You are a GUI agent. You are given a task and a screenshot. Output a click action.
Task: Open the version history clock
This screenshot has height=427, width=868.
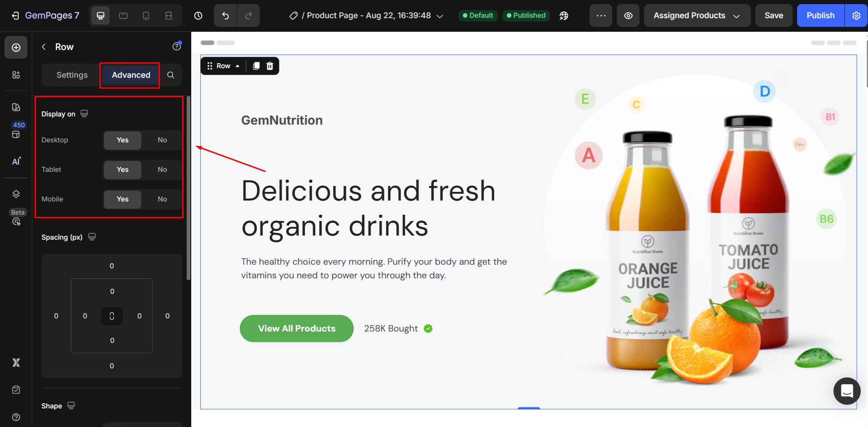point(198,16)
